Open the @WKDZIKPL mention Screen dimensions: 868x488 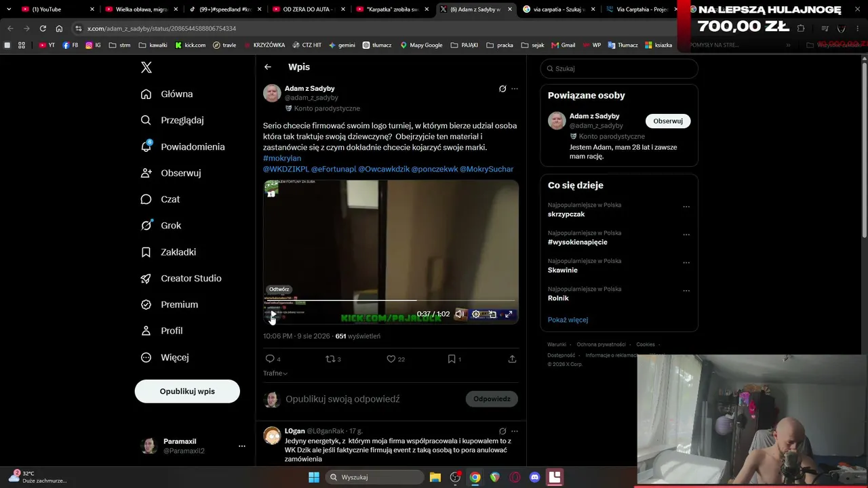click(286, 169)
